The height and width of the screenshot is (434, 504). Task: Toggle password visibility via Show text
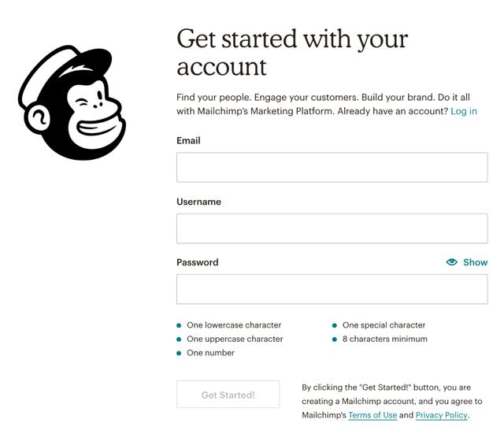[x=476, y=262]
